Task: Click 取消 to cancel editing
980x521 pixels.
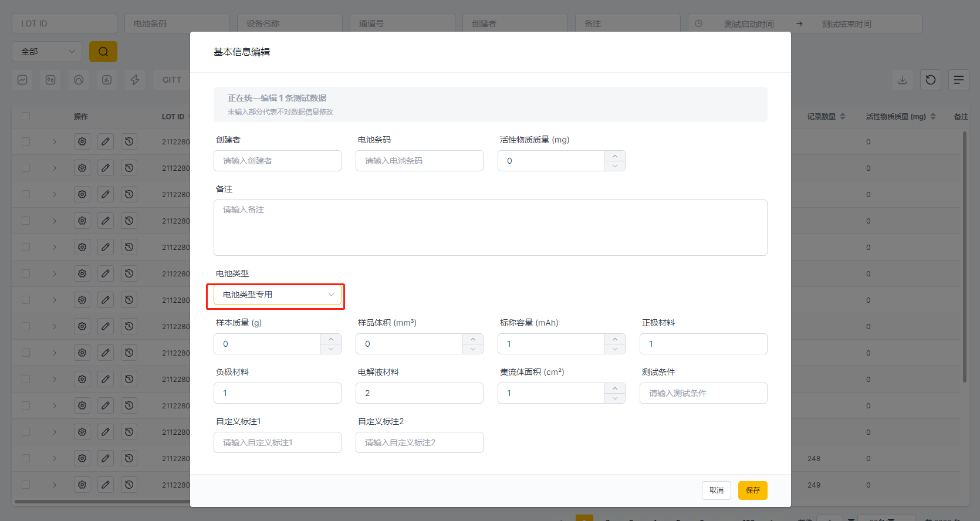Action: (x=717, y=490)
